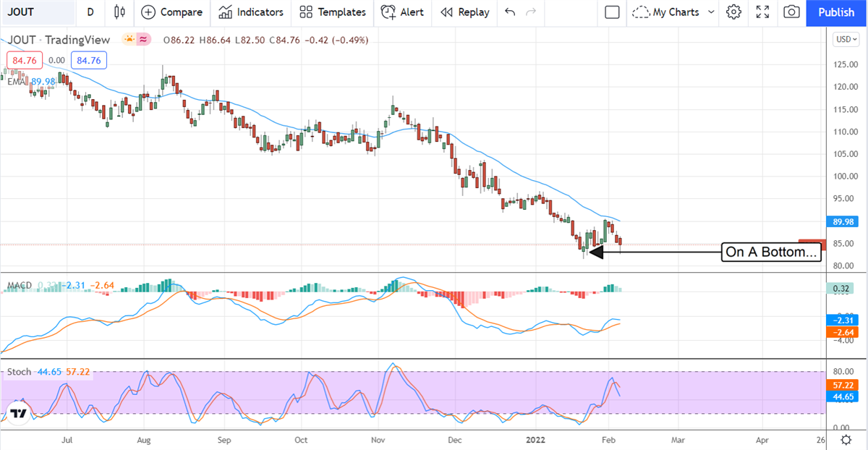
Task: Open the candlestick chart style selector
Action: (120, 12)
